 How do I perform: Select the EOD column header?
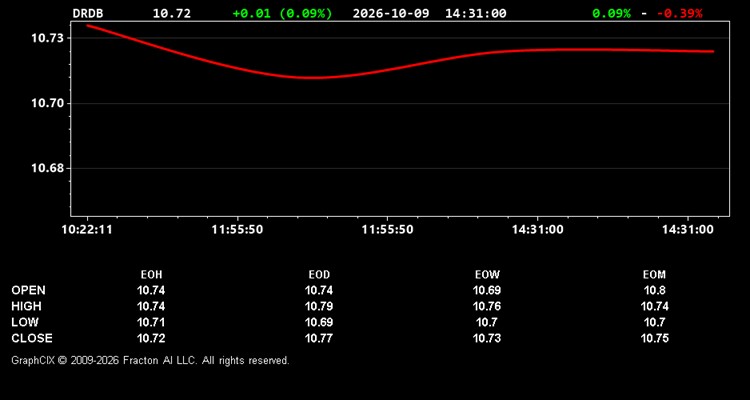click(x=319, y=275)
